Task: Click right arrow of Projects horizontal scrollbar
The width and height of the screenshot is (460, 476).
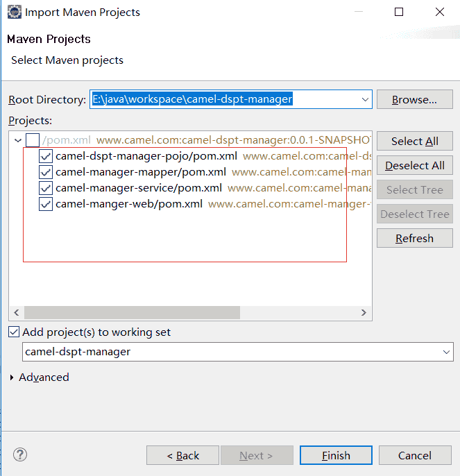Action: (x=364, y=312)
